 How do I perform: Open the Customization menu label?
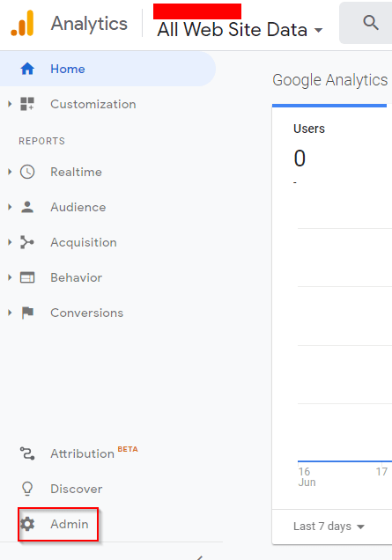coord(92,104)
